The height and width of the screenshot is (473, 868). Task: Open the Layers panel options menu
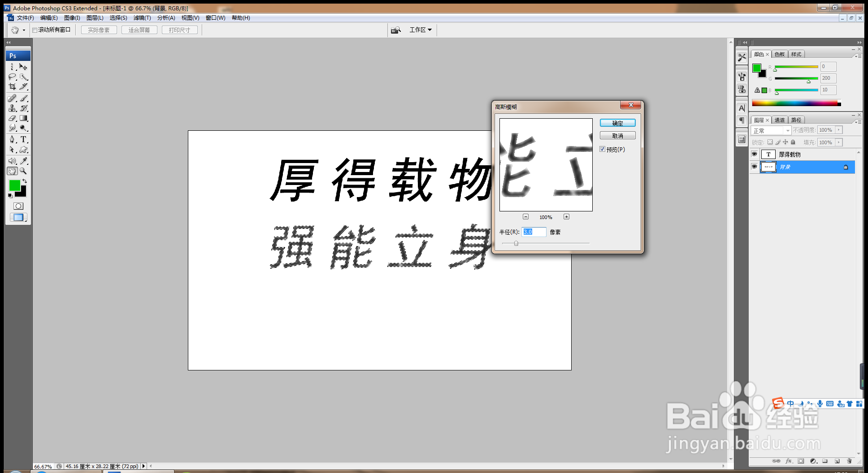coord(858,122)
